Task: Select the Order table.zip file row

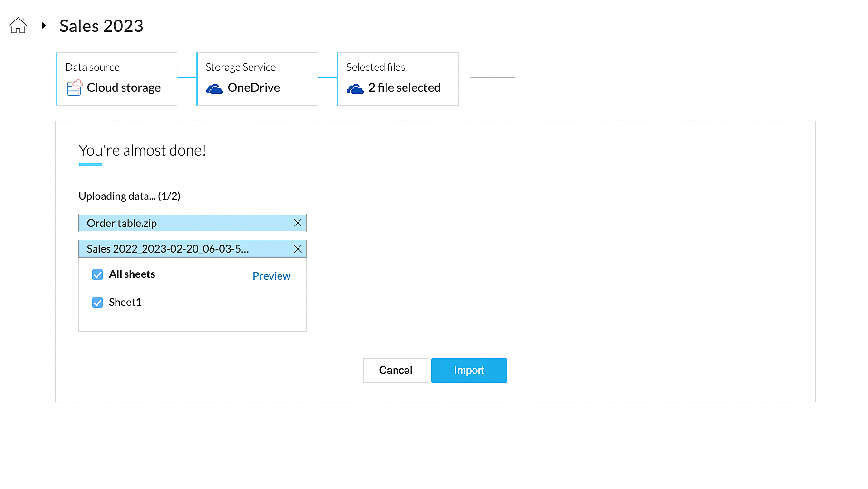Action: tap(193, 223)
